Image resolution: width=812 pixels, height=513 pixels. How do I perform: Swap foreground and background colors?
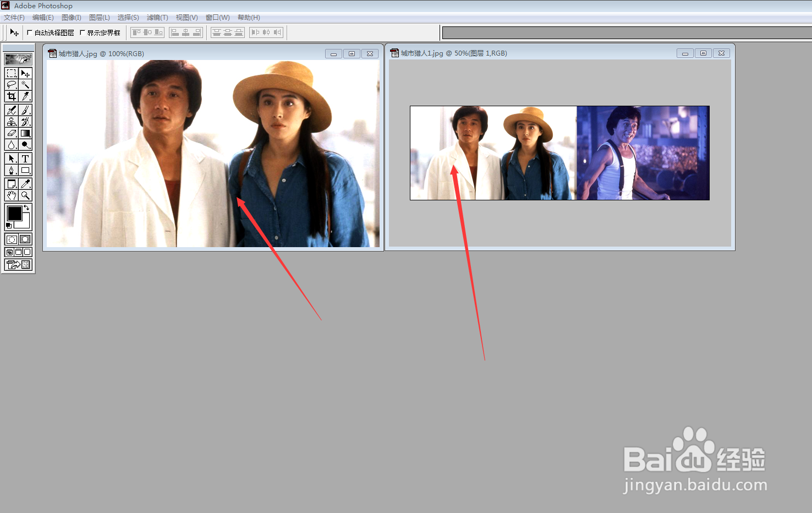click(26, 208)
